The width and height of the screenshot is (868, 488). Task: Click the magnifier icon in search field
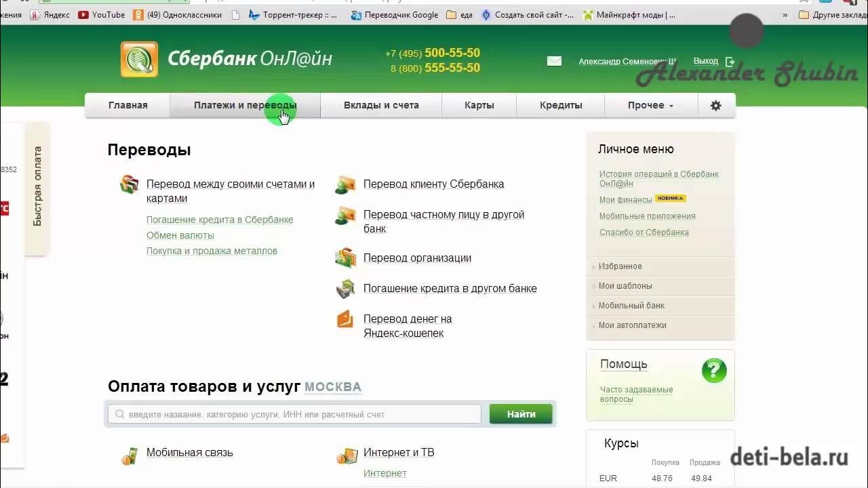click(120, 414)
